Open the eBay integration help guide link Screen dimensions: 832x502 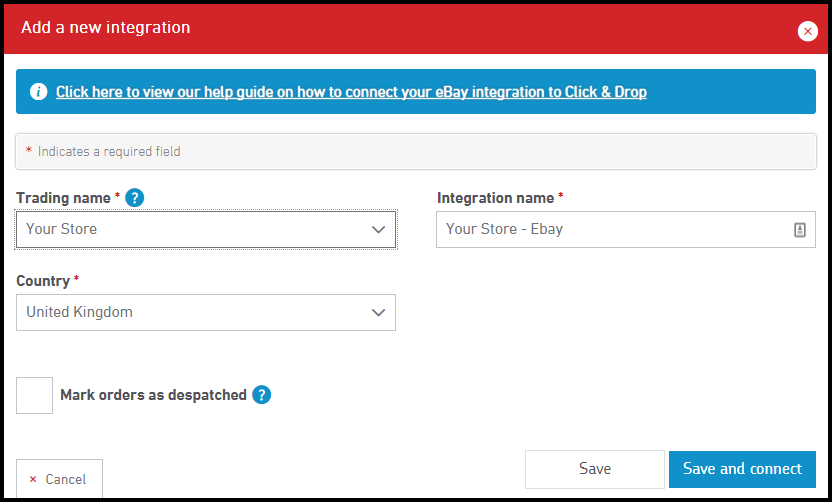[351, 92]
